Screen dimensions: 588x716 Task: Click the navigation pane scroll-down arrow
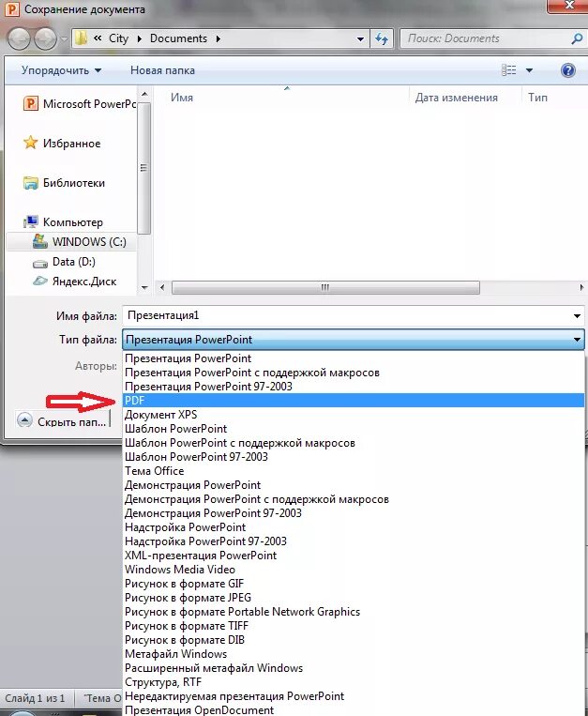click(144, 288)
